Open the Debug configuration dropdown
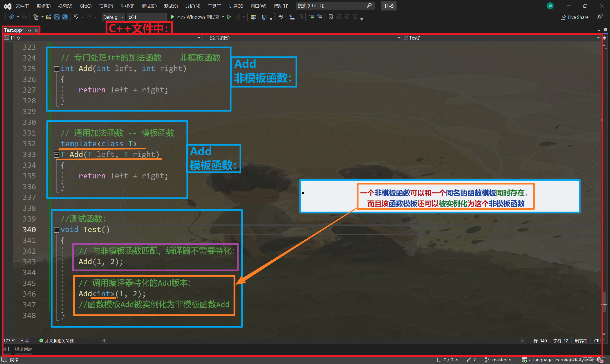The image size is (610, 364). (114, 17)
